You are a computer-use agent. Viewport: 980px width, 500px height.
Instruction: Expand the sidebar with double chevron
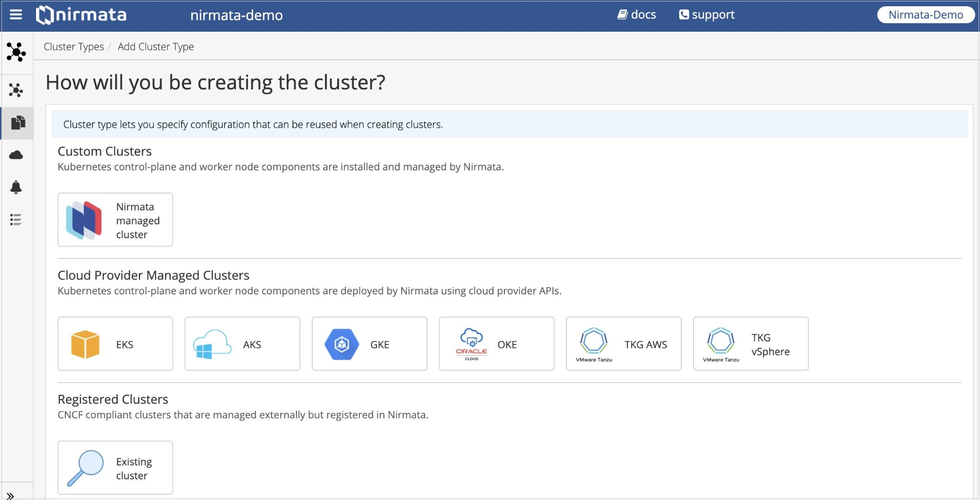pos(11,496)
